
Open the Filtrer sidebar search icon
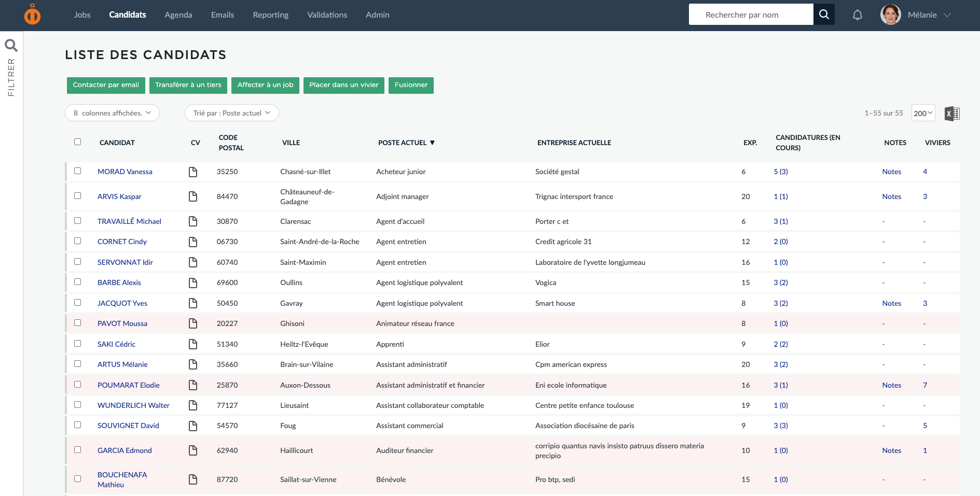pos(11,46)
